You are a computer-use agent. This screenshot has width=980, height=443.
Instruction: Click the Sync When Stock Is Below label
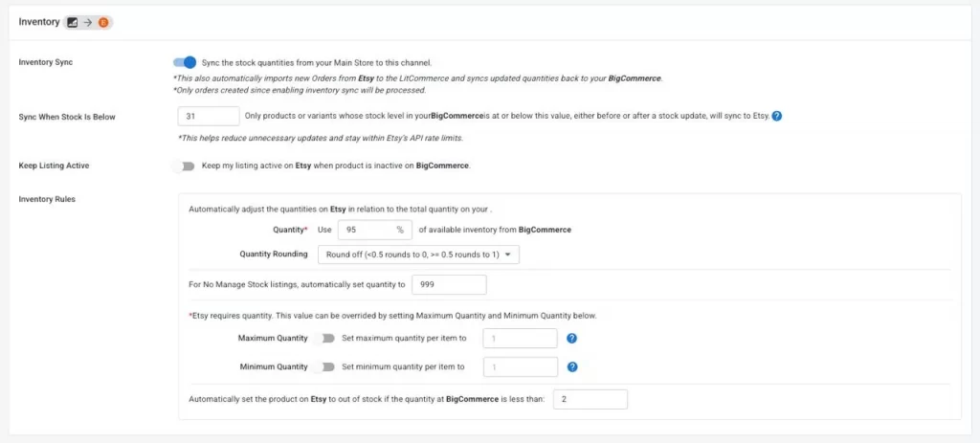67,116
